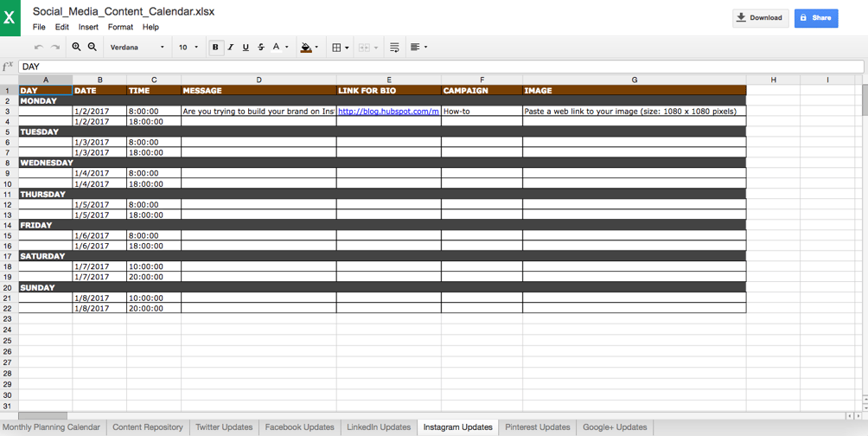Open the Verdana font family dropdown
Image resolution: width=868 pixels, height=436 pixels.
click(137, 48)
